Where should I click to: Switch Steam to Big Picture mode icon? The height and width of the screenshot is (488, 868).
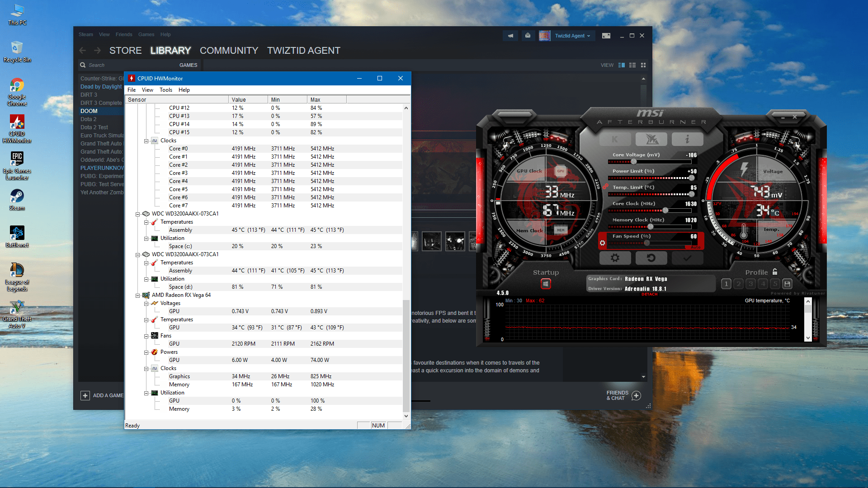tap(606, 36)
